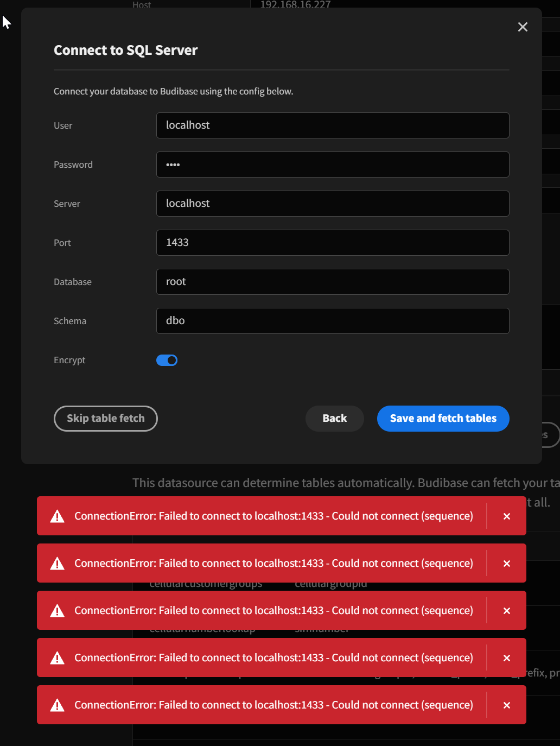560x746 pixels.
Task: Select the User input field
Action: pyautogui.click(x=333, y=125)
